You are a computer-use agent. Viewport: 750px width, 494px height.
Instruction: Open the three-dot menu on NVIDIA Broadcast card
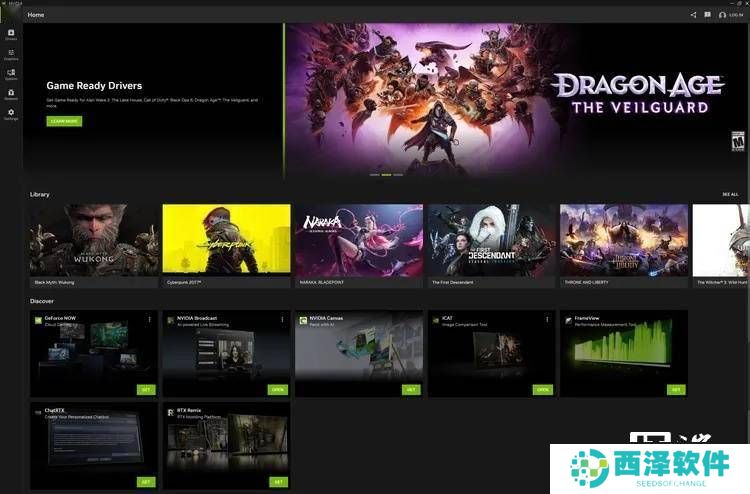coord(282,319)
